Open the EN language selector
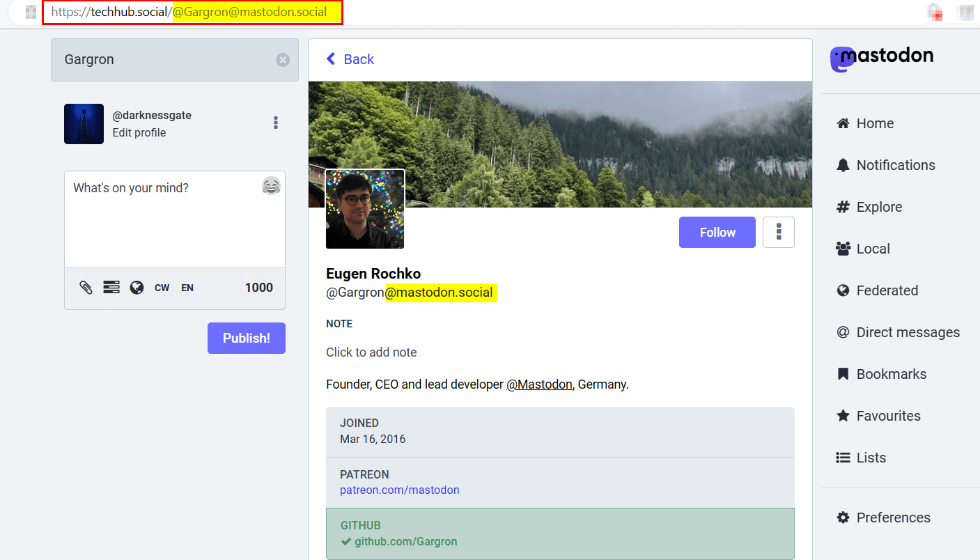Screen dimensions: 980x560 click(x=187, y=288)
